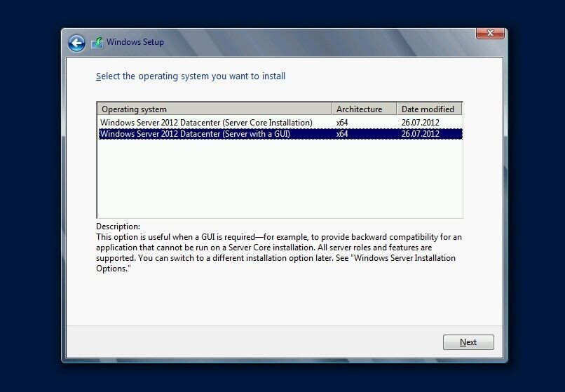Screen dimensions: 565x392
Task: Click 26.07.2012 date in Server with GUI row
Action: (x=420, y=134)
